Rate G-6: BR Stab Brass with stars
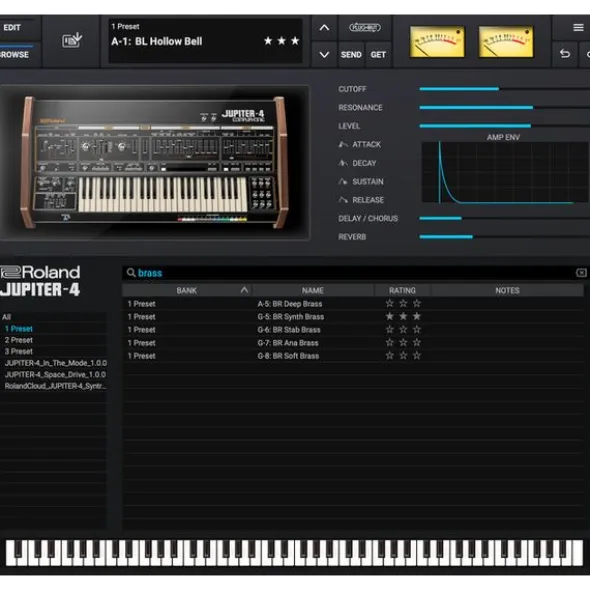590x591 pixels. point(403,329)
